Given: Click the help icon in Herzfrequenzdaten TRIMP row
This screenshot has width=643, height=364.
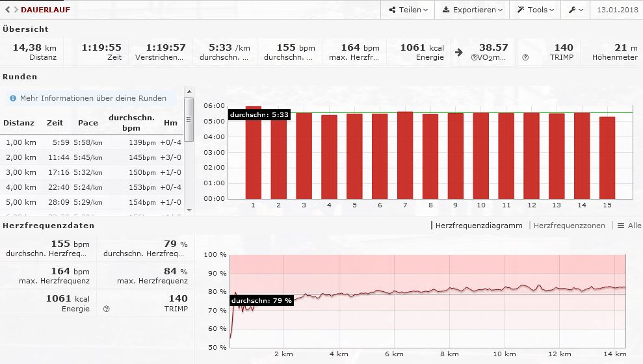Looking at the screenshot, I should coord(106,309).
